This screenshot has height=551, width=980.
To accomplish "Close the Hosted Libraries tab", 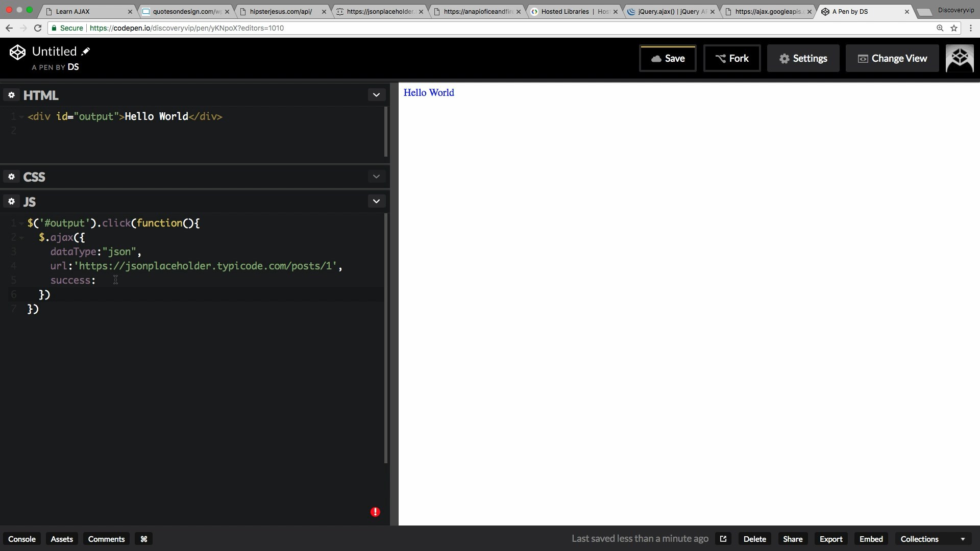I will (x=616, y=11).
